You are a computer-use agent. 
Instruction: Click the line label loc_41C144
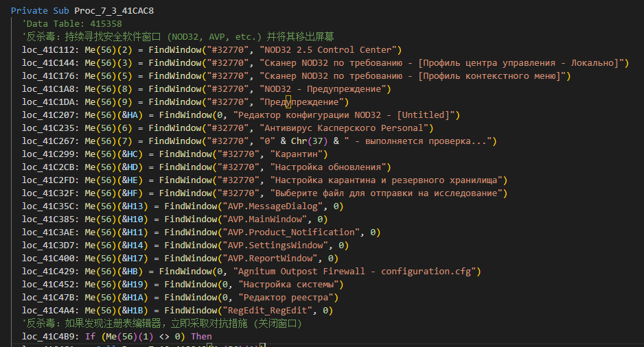(x=51, y=63)
